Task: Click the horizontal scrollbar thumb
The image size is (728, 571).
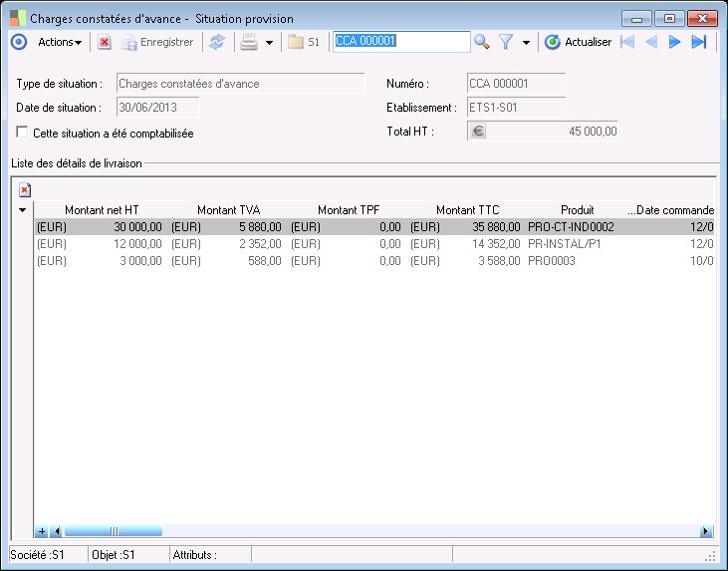Action: (x=114, y=531)
